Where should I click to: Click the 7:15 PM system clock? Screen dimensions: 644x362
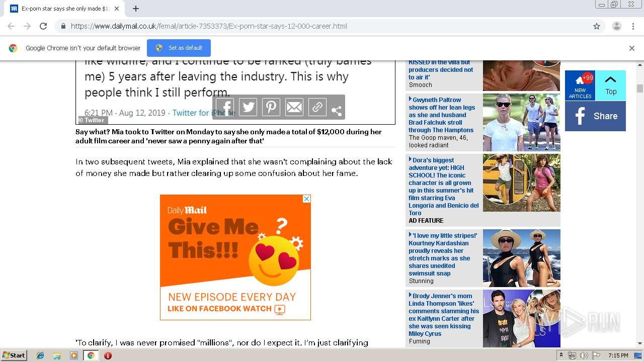tap(618, 355)
